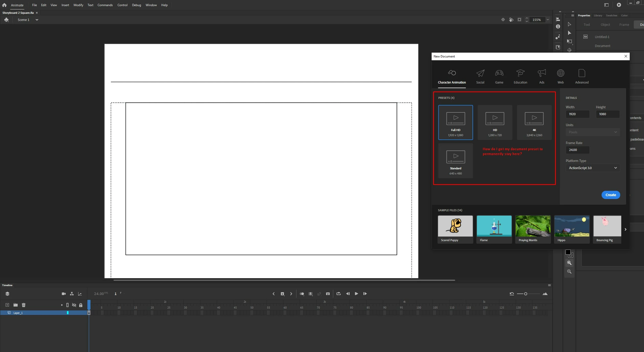Click the Add Camera icon in Timeline
This screenshot has height=352, width=644.
coord(64,294)
